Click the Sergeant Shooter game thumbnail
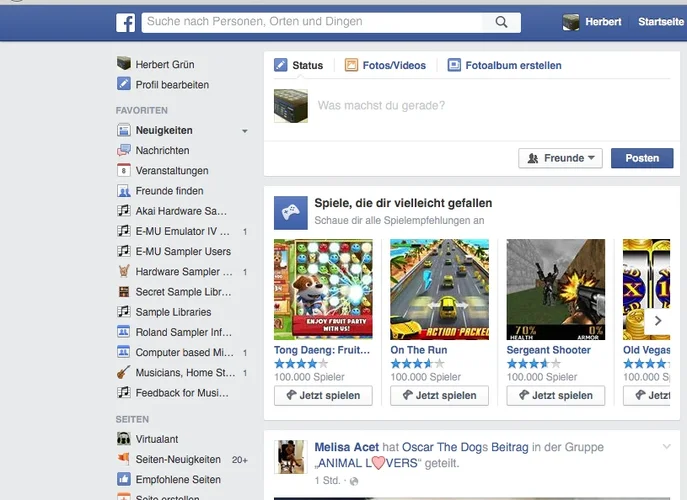 (x=556, y=289)
